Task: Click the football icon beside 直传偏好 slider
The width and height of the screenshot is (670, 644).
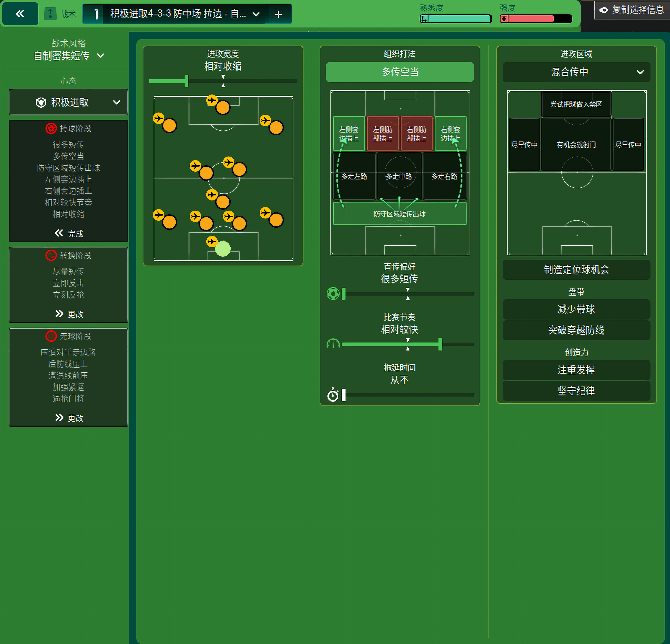Action: tap(333, 294)
